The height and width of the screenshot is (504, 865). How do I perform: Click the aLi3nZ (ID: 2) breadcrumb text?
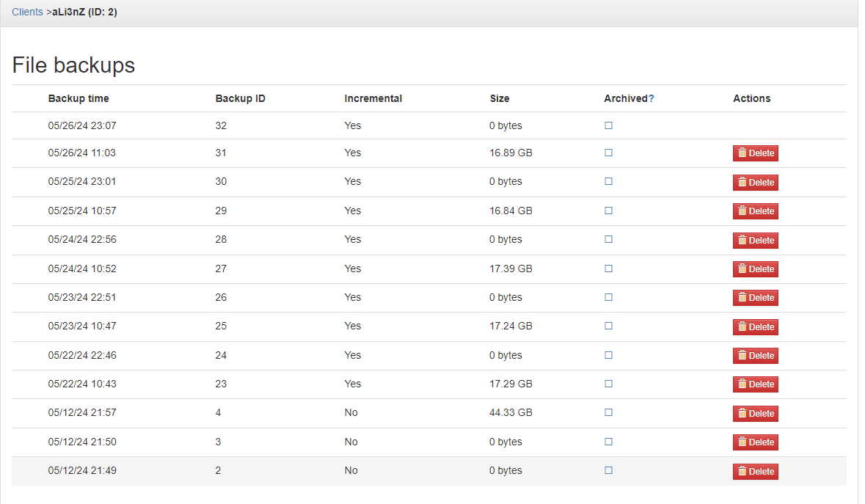point(84,12)
